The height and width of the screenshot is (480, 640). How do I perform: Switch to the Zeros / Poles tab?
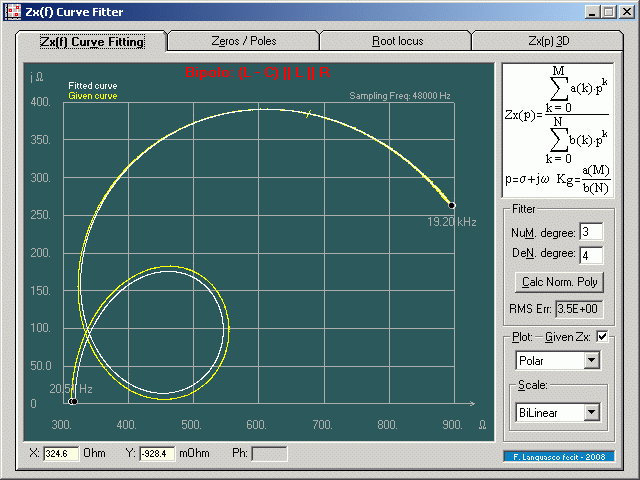coord(244,41)
